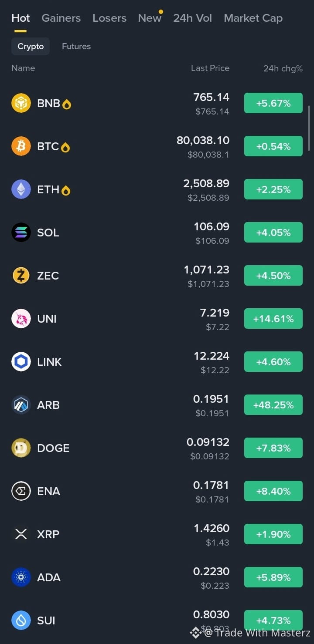This screenshot has width=314, height=644.
Task: Sort list by Last Price header
Action: (x=210, y=68)
